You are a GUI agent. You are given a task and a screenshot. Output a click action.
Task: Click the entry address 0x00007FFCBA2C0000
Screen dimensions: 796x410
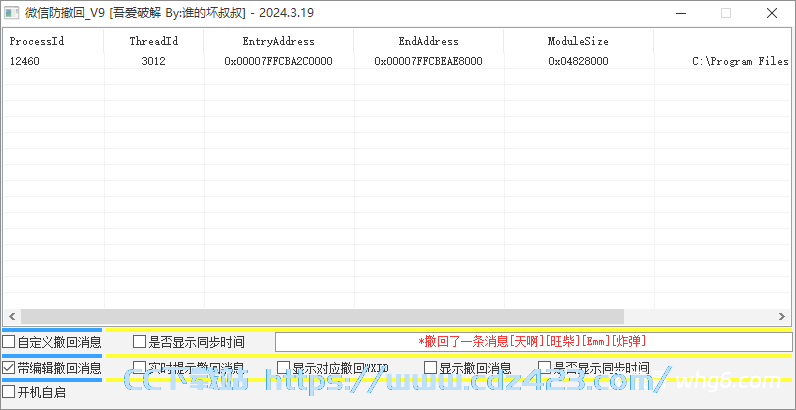point(279,61)
